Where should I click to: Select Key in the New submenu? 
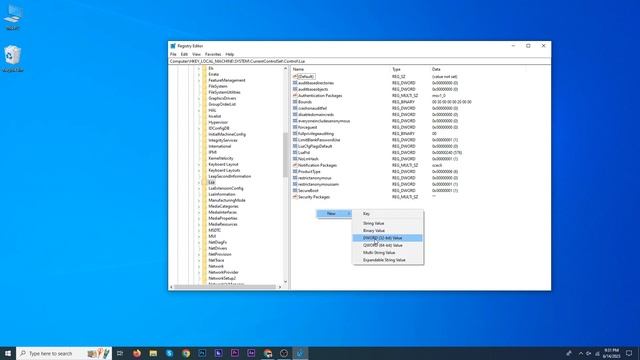click(387, 214)
